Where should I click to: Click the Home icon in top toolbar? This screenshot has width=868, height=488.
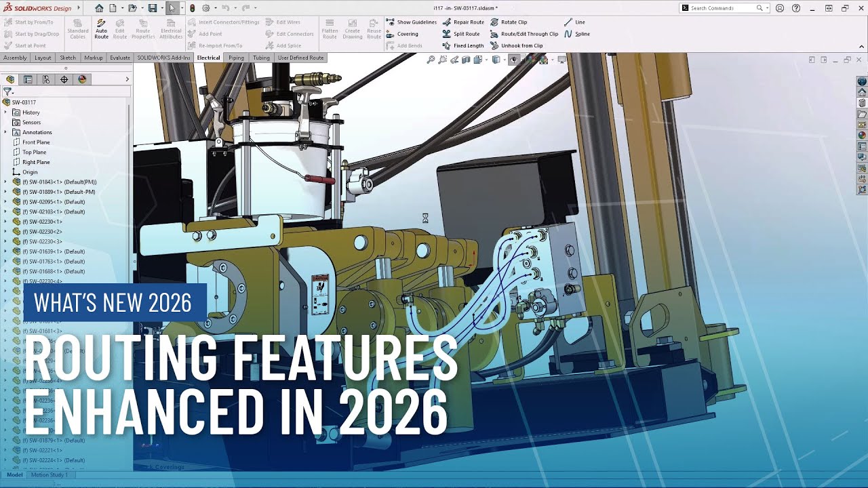point(99,8)
